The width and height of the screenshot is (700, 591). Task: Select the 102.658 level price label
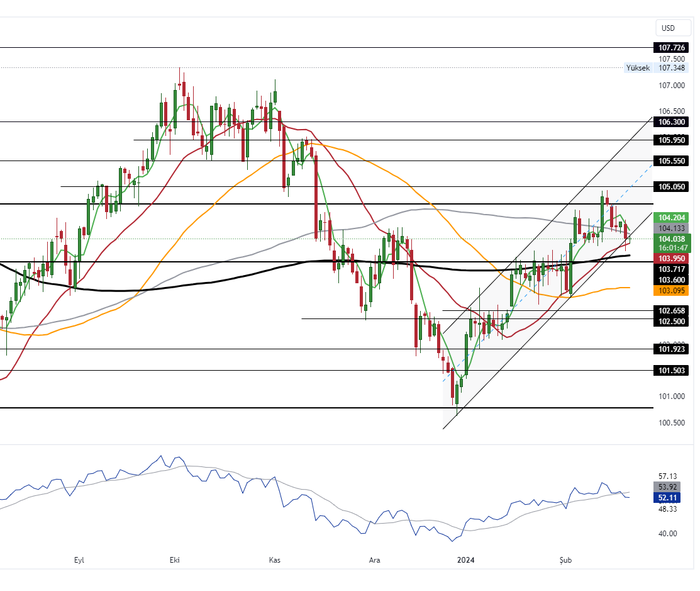pyautogui.click(x=671, y=311)
